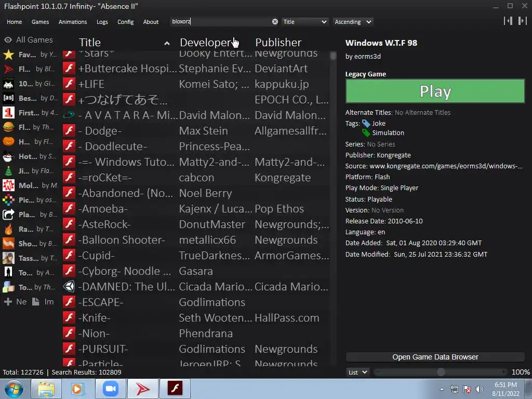Collapse left sidebar with the toggle icon
This screenshot has width=532, height=399.
click(508, 21)
